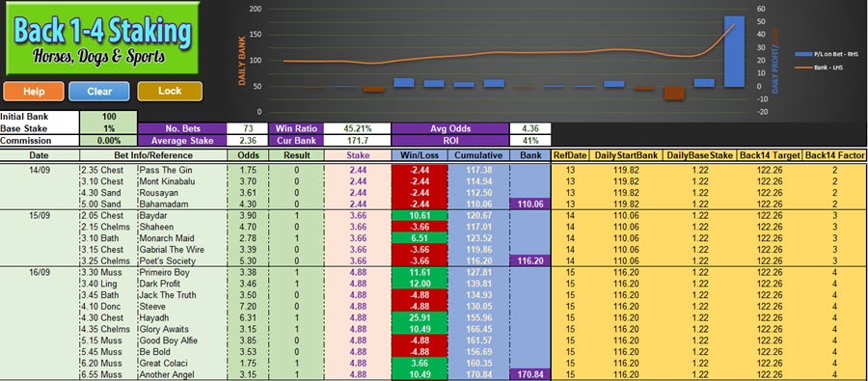
Task: Click the 16/09 date cell
Action: coord(40,272)
